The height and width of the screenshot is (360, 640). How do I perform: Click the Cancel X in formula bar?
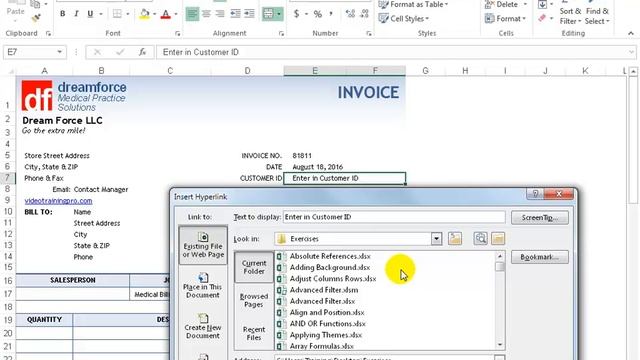97,52
